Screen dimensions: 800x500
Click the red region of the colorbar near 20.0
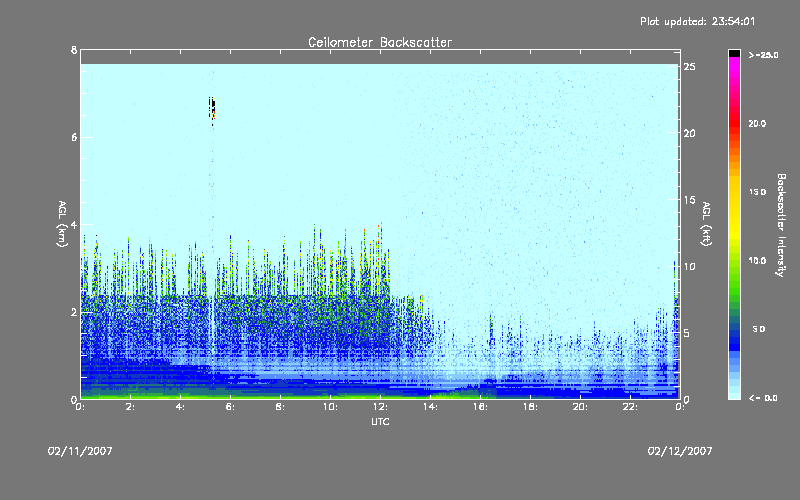pos(734,123)
